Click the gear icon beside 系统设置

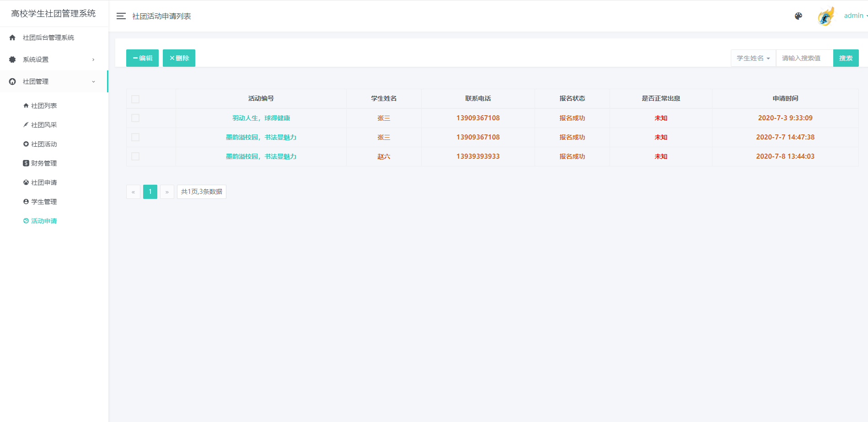tap(12, 59)
